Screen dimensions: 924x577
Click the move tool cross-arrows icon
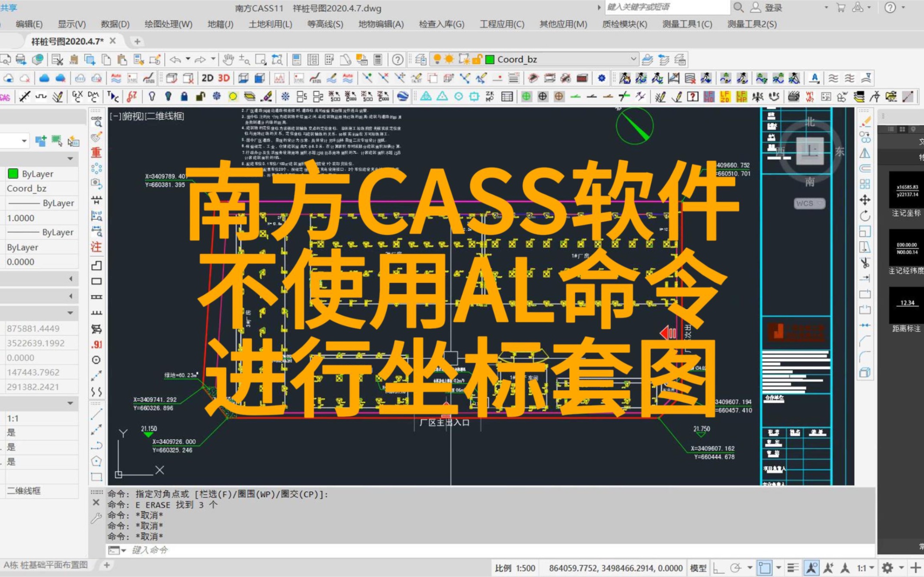(865, 200)
